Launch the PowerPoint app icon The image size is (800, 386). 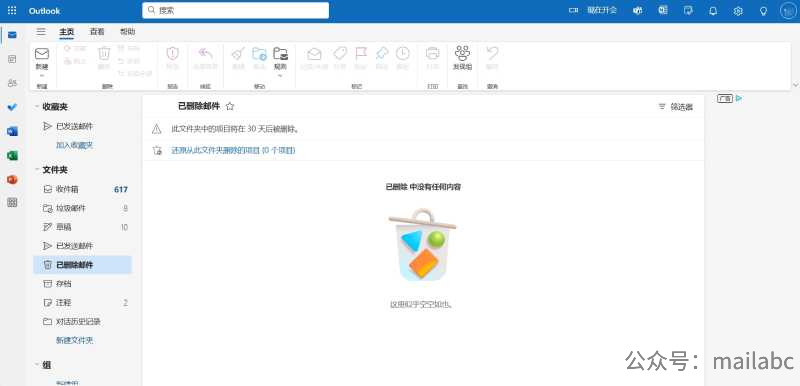pos(12,179)
